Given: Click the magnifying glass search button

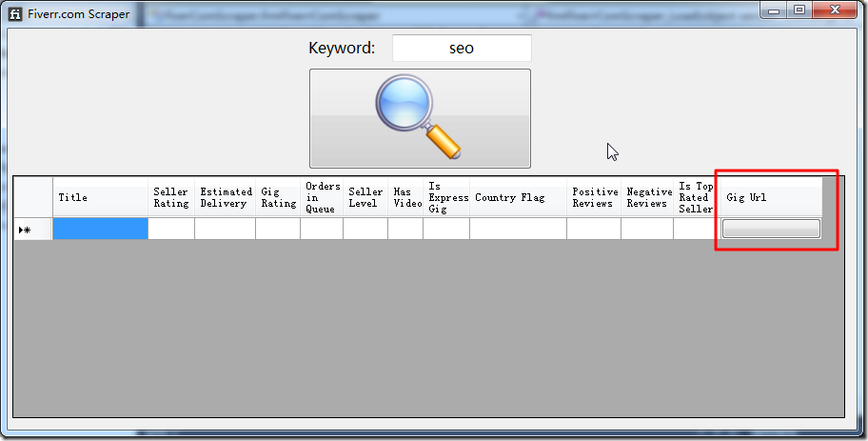Looking at the screenshot, I should pos(420,118).
